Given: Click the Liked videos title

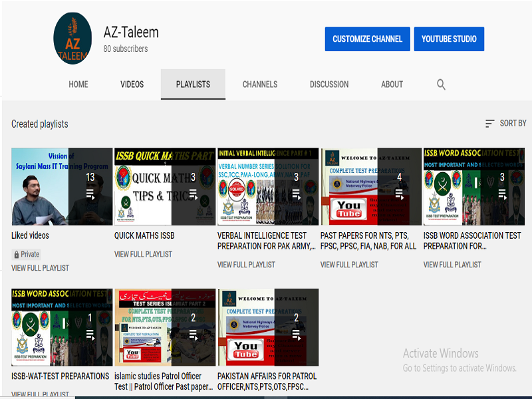Looking at the screenshot, I should 30,235.
